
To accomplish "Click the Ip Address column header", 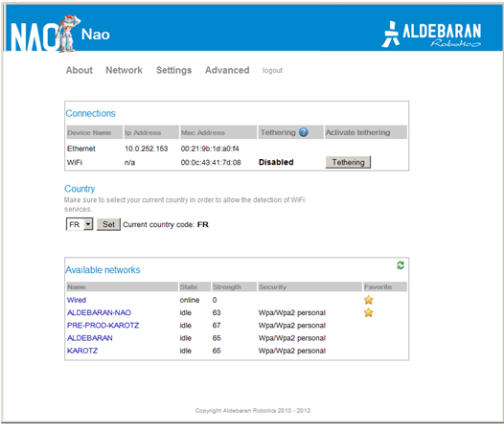I will (x=151, y=132).
